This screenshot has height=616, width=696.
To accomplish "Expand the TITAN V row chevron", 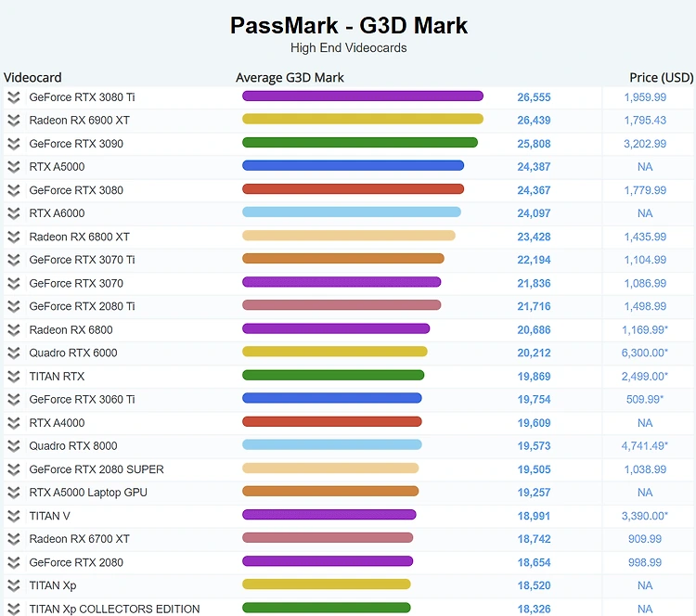I will [x=14, y=516].
